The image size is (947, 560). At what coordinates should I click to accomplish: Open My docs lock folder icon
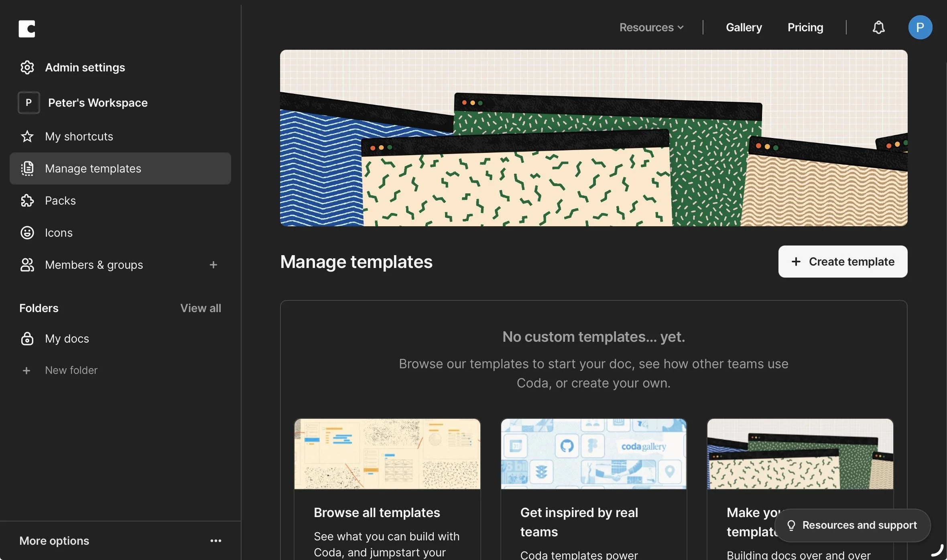(x=27, y=339)
